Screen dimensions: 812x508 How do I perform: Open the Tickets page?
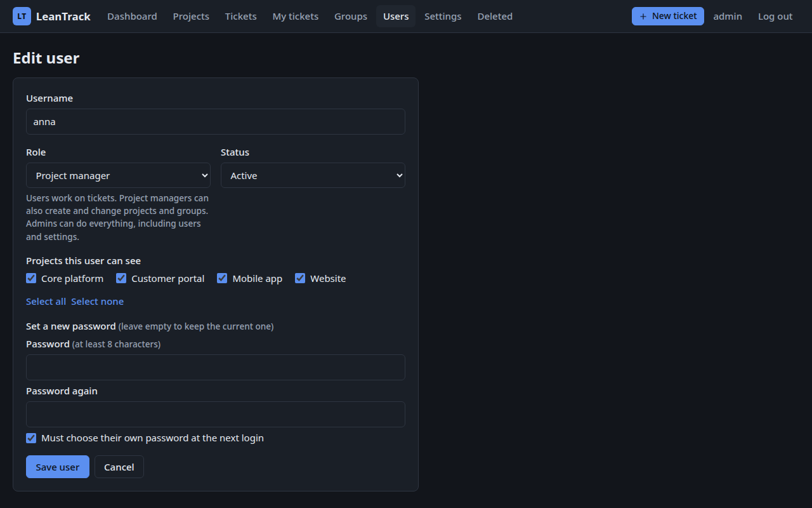tap(241, 17)
